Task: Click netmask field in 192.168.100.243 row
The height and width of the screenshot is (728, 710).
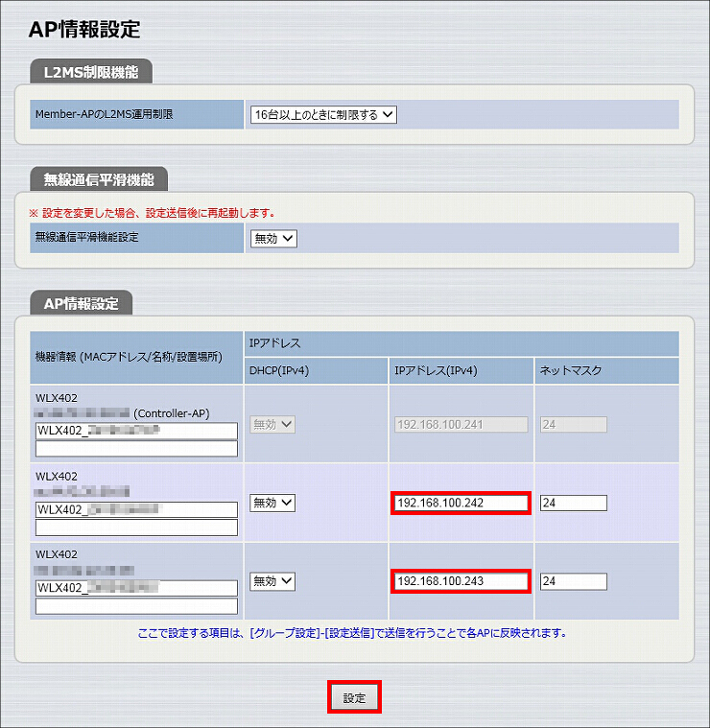Action: 574,581
